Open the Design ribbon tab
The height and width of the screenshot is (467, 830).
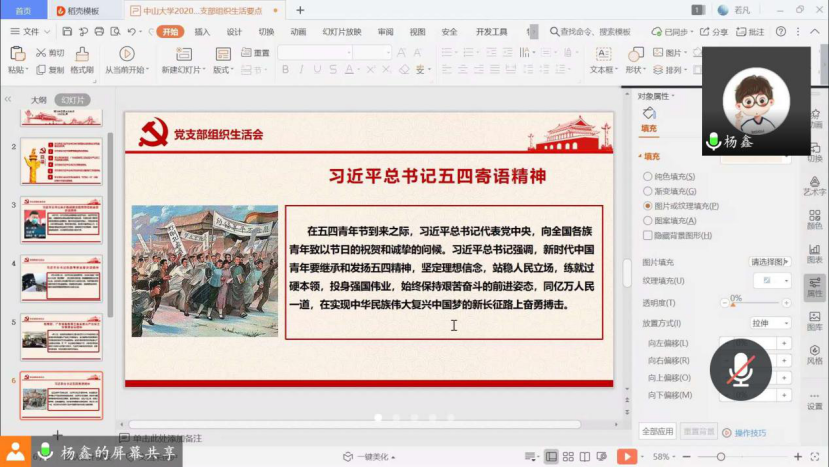(234, 32)
